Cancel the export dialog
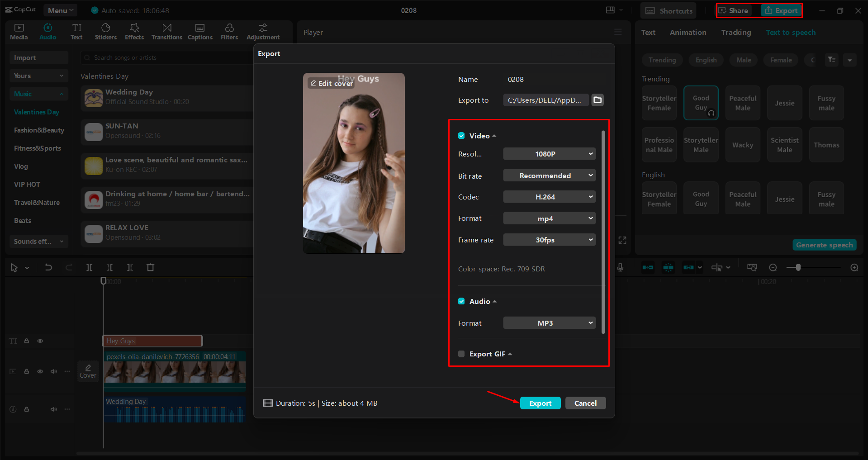This screenshot has height=460, width=868. coord(585,403)
